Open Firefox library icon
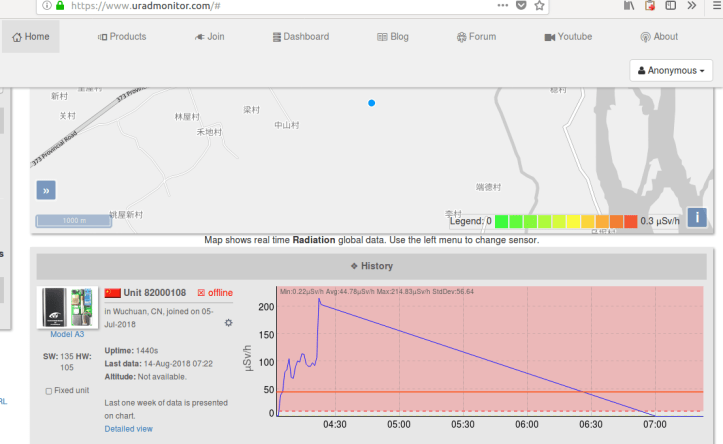 628,5
